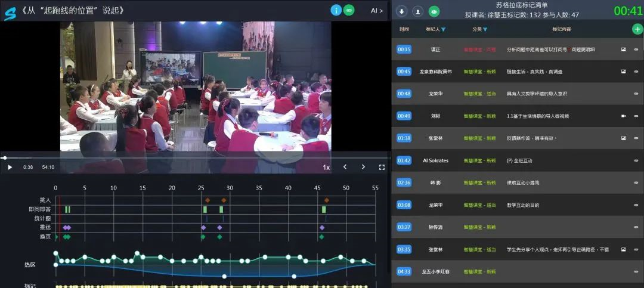Click the blue info icon

[x=336, y=10]
